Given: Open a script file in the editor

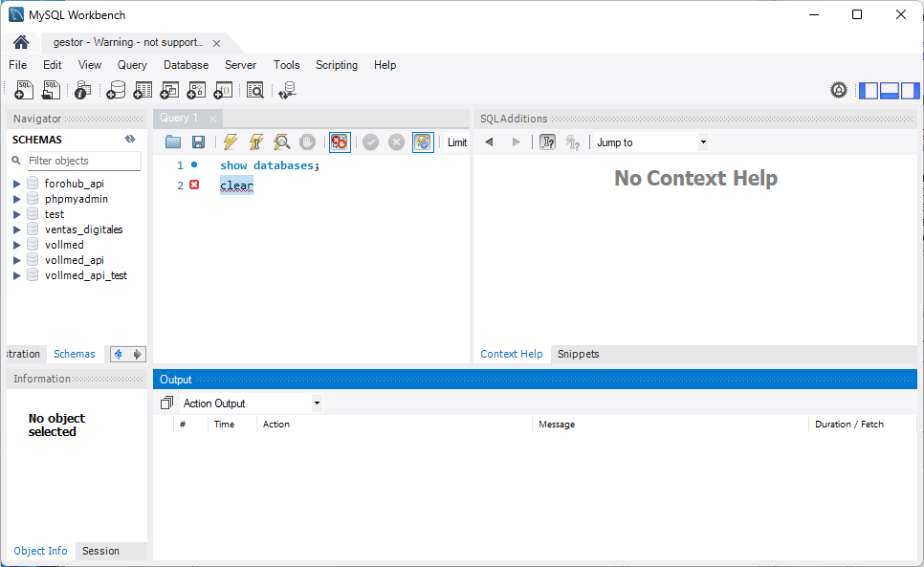Looking at the screenshot, I should click(x=173, y=142).
